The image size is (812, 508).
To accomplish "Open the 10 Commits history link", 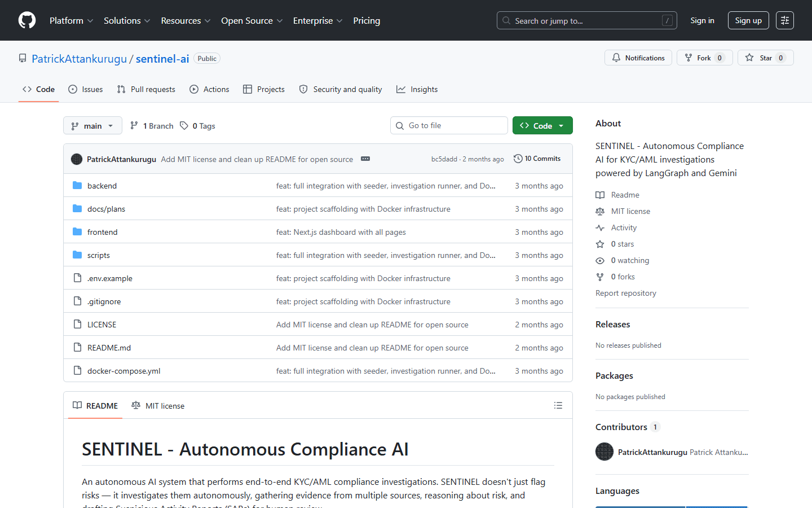I will pyautogui.click(x=537, y=159).
